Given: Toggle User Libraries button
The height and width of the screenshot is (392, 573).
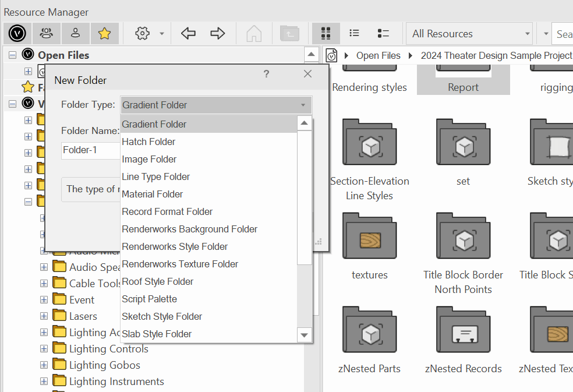Looking at the screenshot, I should tap(75, 33).
